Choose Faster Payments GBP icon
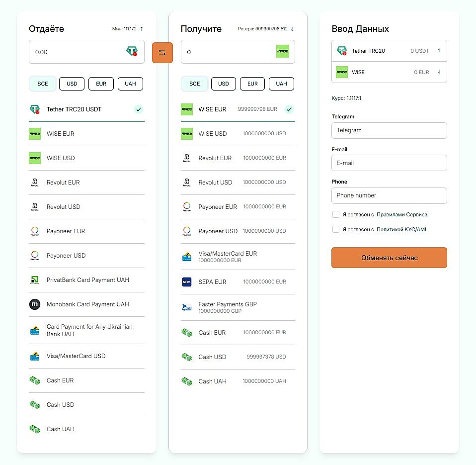The width and height of the screenshot is (476, 465). 187,307
